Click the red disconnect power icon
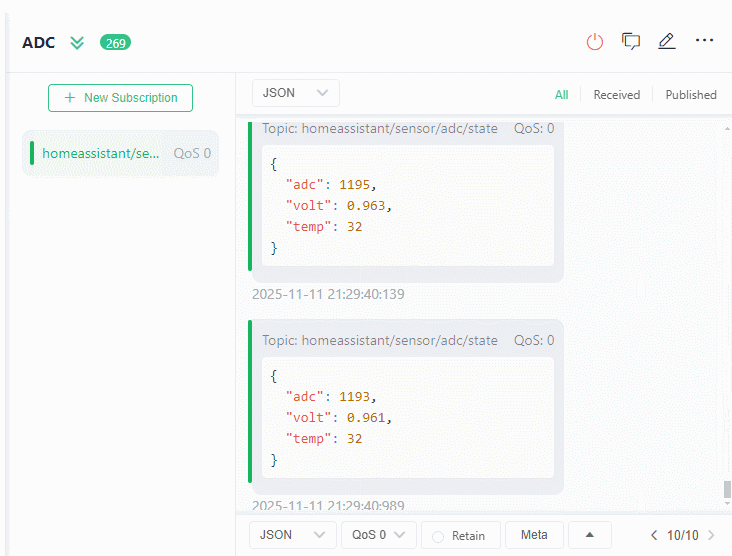Screen dimensions: 732x556 click(x=594, y=42)
